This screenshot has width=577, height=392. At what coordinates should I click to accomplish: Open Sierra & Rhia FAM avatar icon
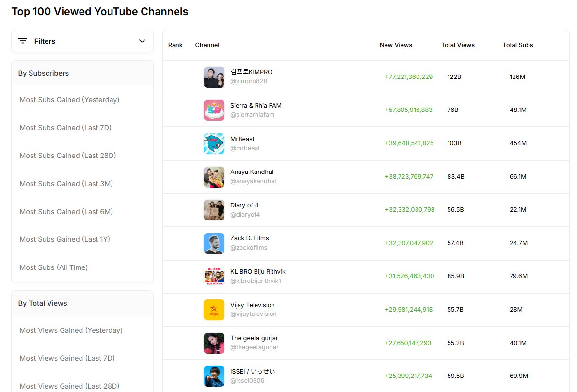(214, 110)
